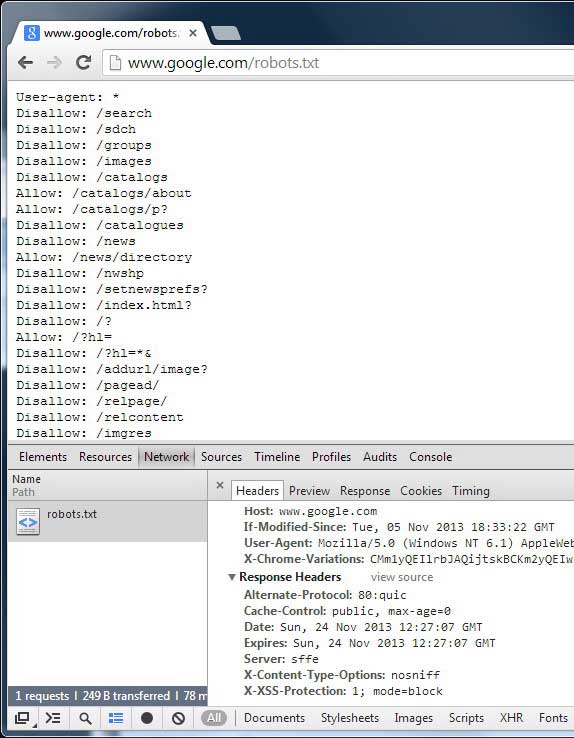Toggle small resource rows list view
574x738 pixels.
coord(116,718)
